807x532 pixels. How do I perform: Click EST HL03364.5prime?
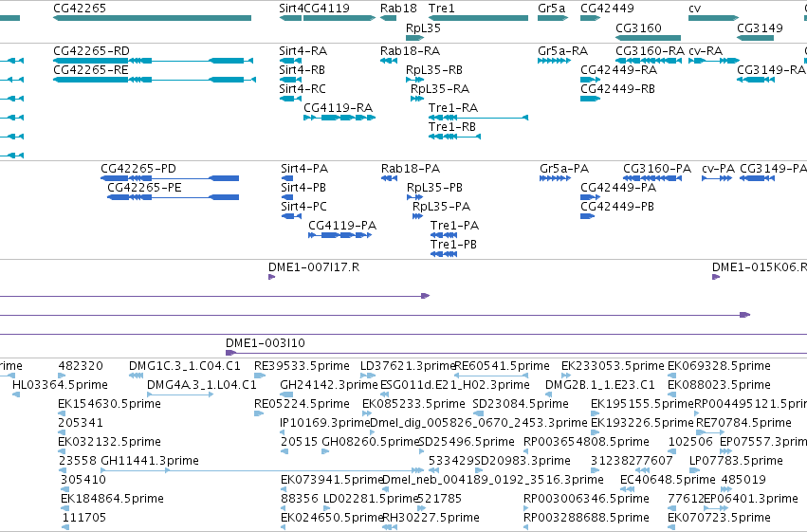pyautogui.click(x=16, y=394)
